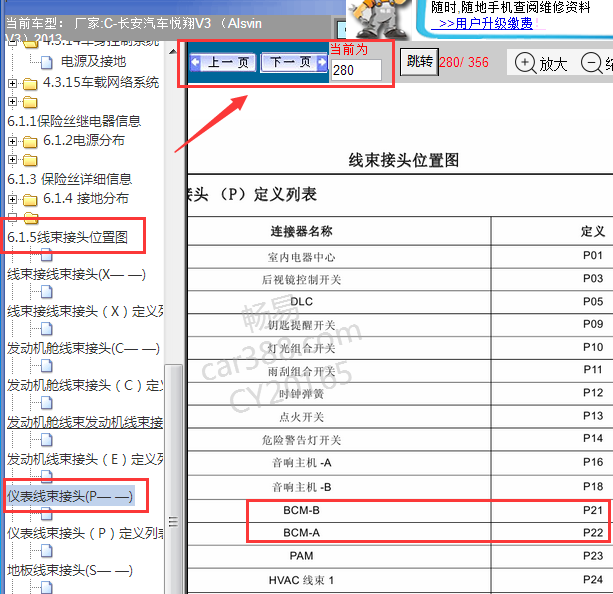
Task: Open 发动机线束接头（E）定义 page
Action: click(85, 459)
